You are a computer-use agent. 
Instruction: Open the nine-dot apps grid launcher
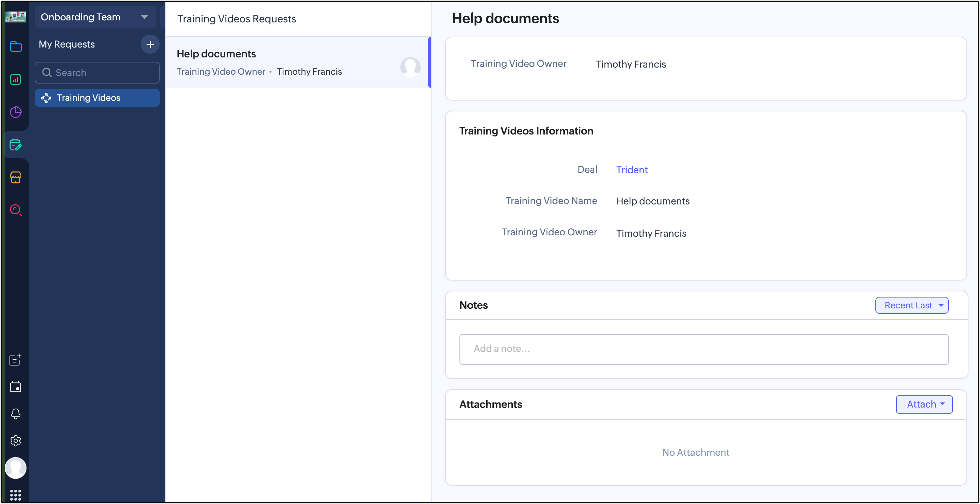16,495
